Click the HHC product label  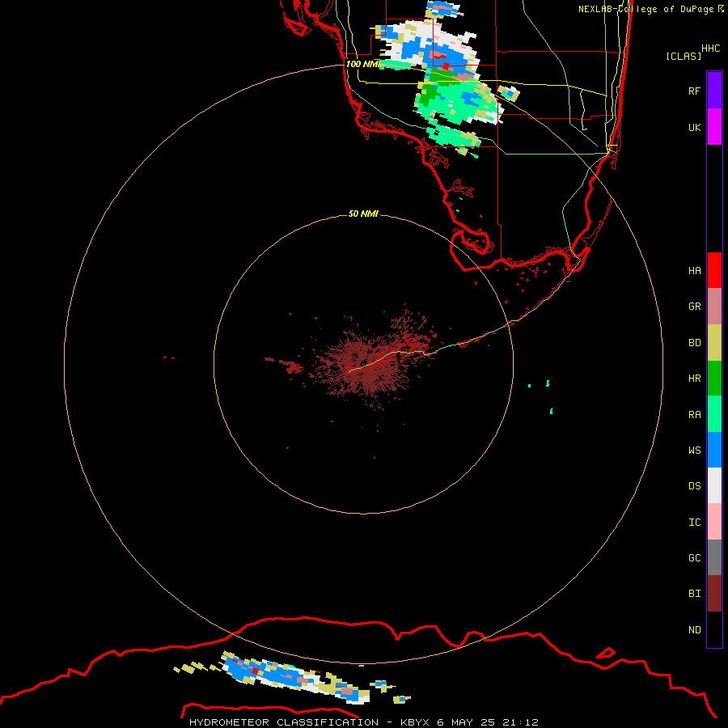(711, 49)
